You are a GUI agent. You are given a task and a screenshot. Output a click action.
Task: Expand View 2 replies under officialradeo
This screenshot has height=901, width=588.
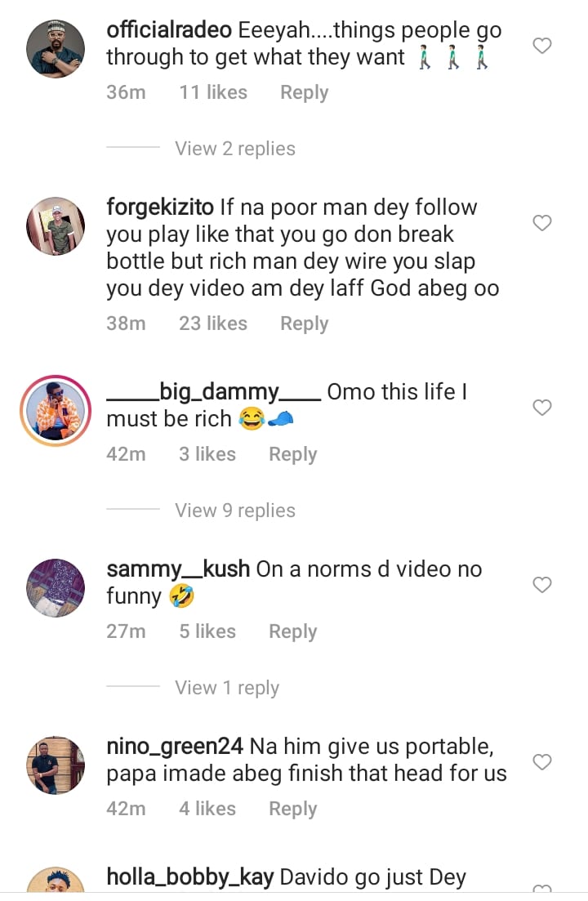click(235, 149)
